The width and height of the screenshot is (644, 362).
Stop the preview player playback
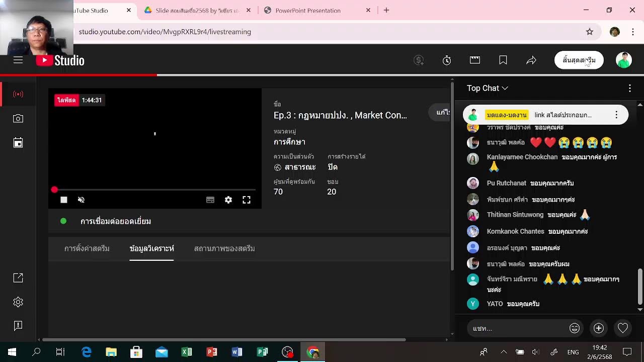coord(64,200)
